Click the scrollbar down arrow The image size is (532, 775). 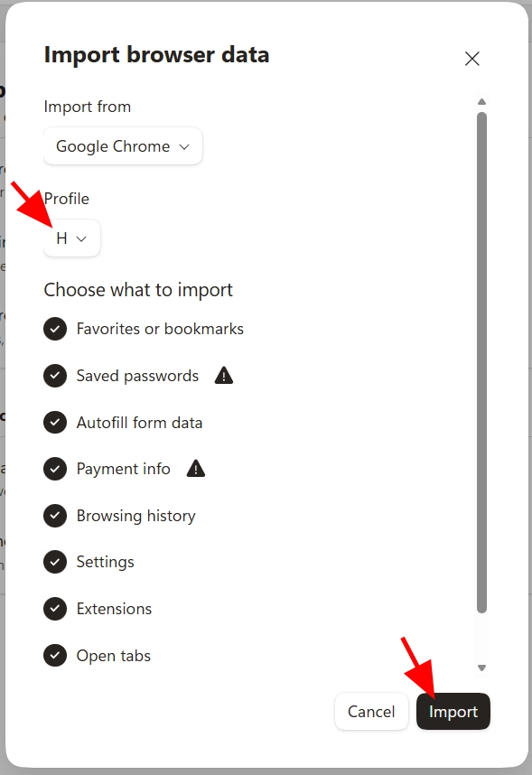(x=481, y=668)
